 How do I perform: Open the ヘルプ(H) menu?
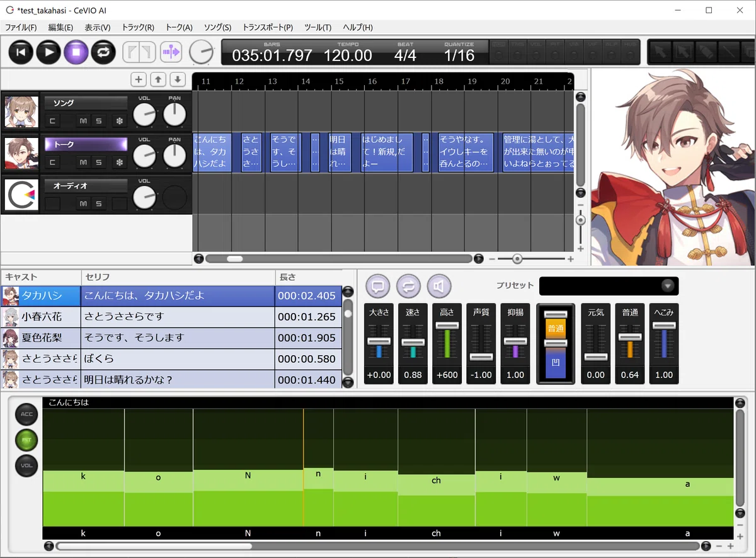coord(358,28)
